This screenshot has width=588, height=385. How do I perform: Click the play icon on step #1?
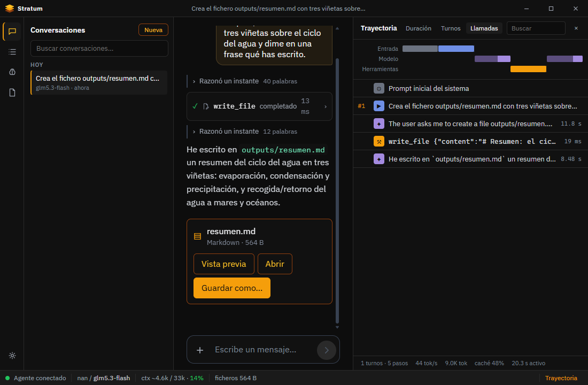(379, 106)
